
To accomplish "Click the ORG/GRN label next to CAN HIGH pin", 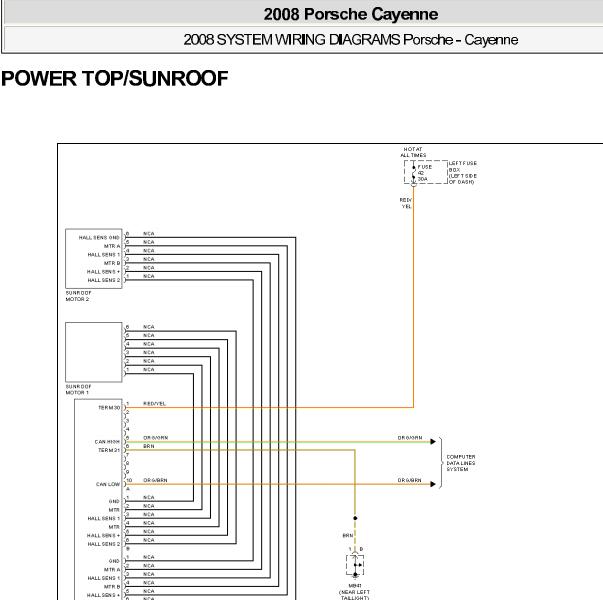I will point(156,438).
